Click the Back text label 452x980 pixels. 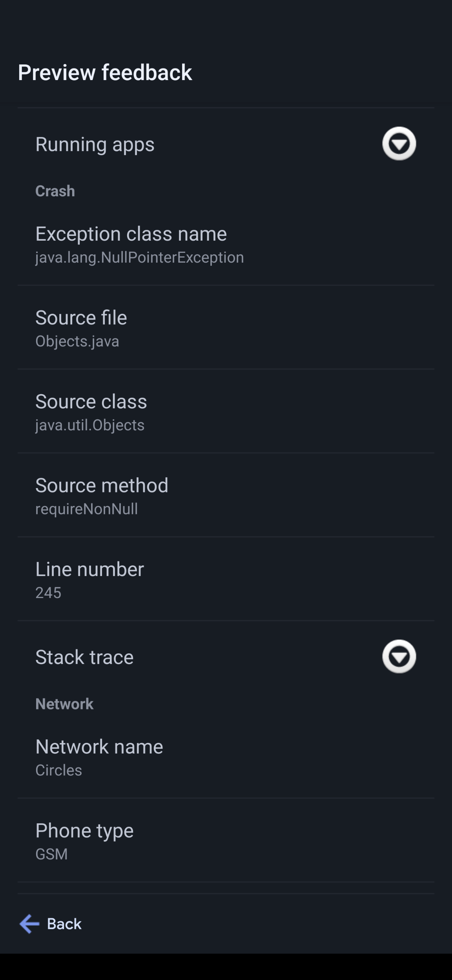point(64,924)
